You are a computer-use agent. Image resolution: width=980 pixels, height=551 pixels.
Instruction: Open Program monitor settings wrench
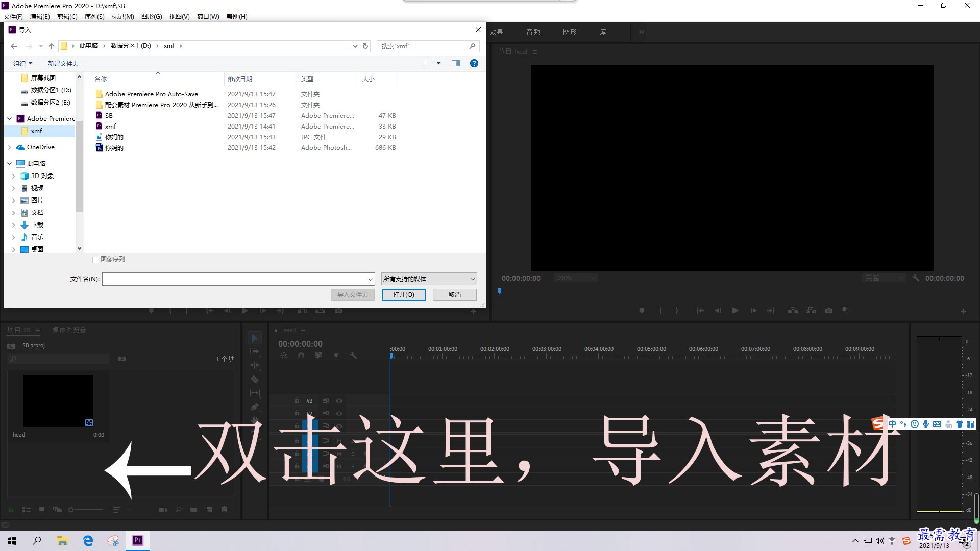pos(916,278)
